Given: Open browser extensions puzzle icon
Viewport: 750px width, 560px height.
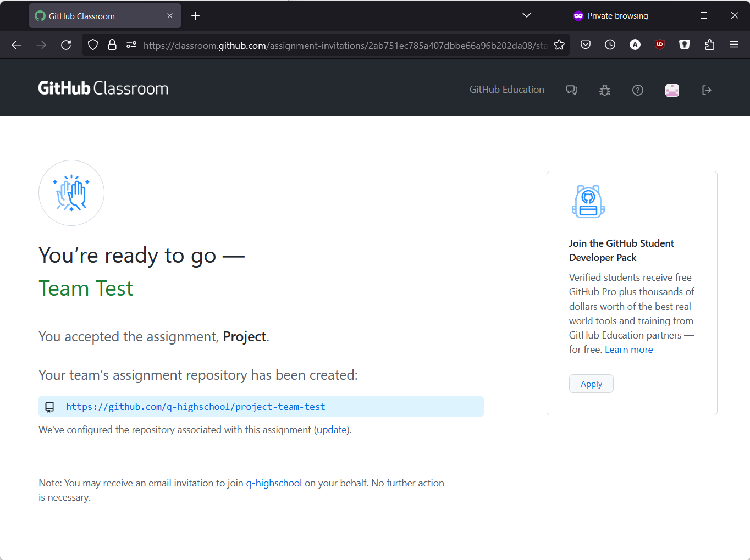Looking at the screenshot, I should (709, 45).
